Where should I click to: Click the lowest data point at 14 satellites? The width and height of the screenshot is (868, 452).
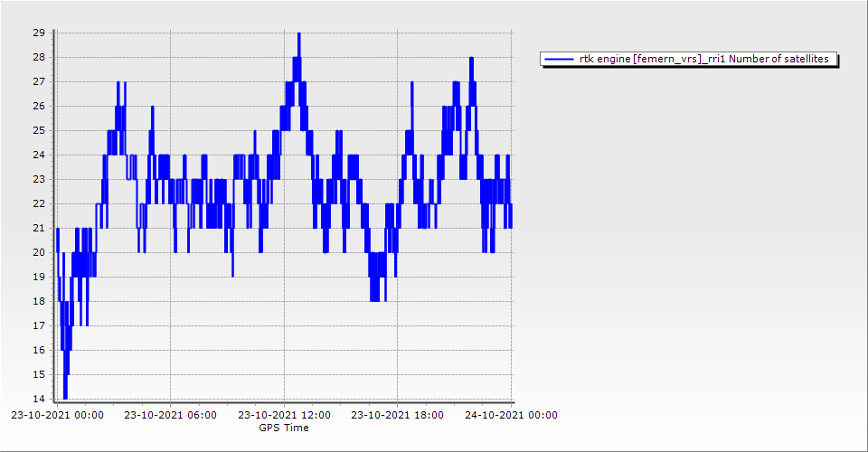[65, 397]
